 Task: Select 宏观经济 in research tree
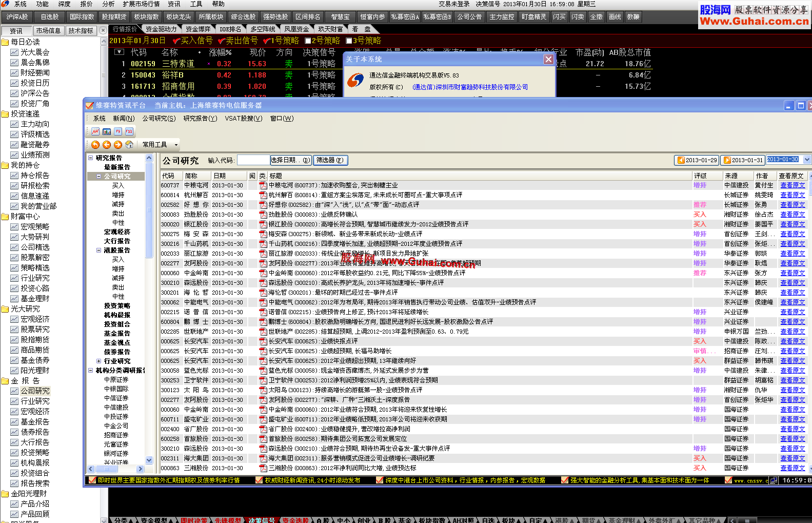[117, 232]
